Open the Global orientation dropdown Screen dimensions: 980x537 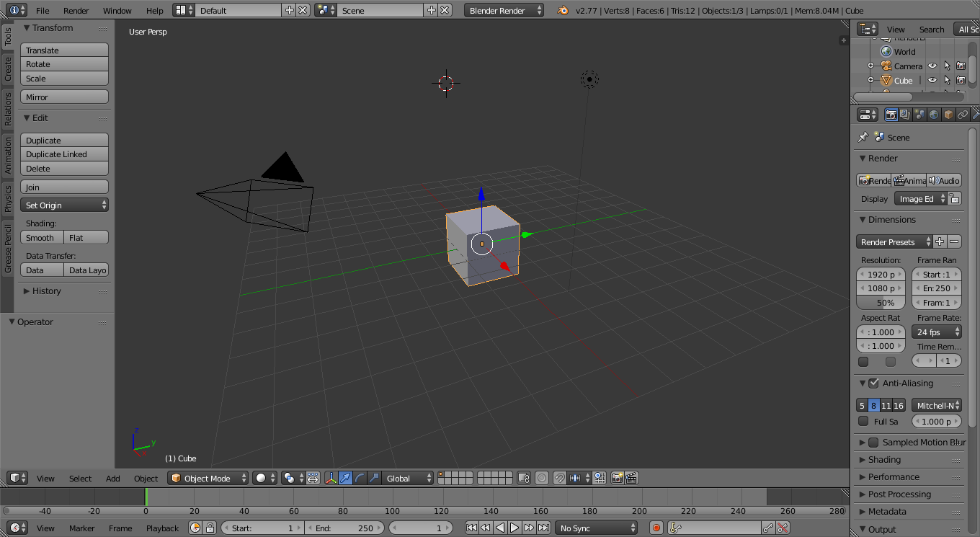[409, 478]
